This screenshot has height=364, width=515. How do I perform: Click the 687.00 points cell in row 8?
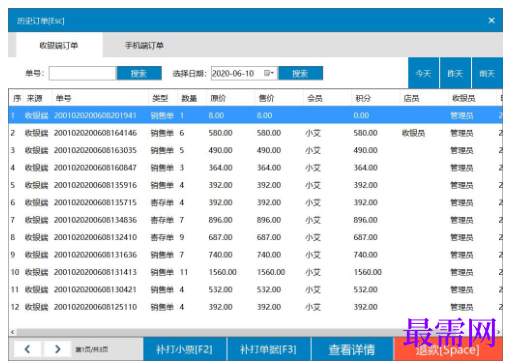365,237
